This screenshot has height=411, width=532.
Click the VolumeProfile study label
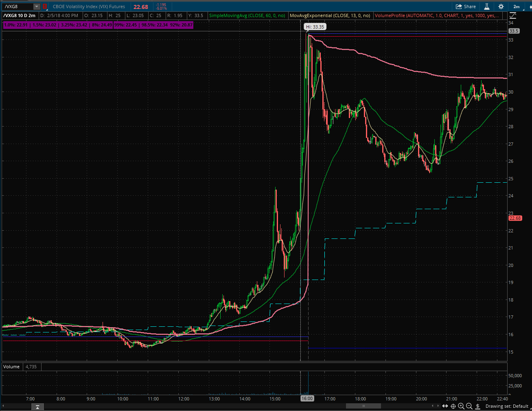pyautogui.click(x=436, y=15)
